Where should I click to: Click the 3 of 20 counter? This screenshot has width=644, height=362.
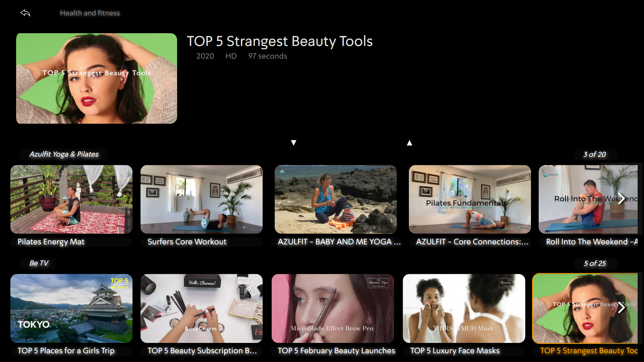pos(594,154)
